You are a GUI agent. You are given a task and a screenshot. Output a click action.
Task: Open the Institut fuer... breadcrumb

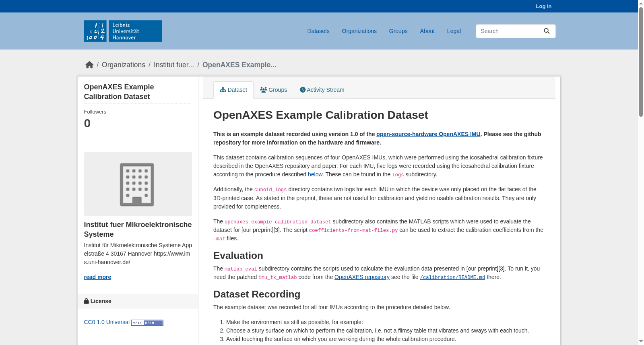(174, 65)
